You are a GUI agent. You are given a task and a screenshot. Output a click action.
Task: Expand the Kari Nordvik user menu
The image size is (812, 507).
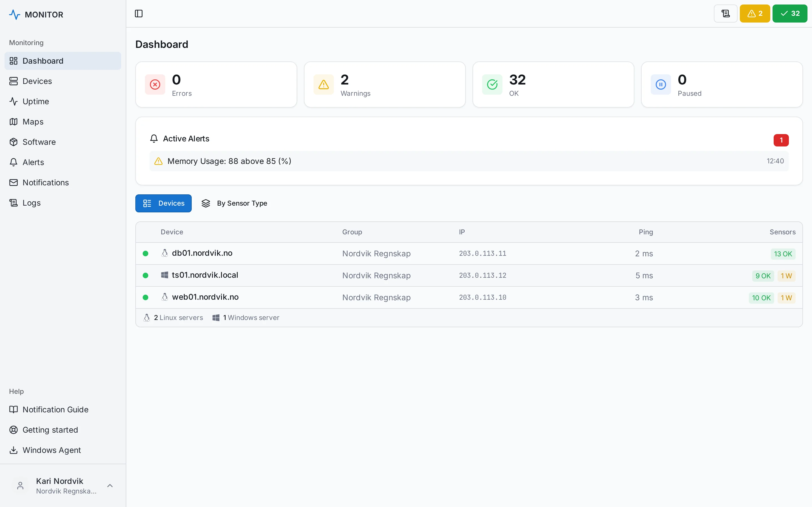coord(63,486)
